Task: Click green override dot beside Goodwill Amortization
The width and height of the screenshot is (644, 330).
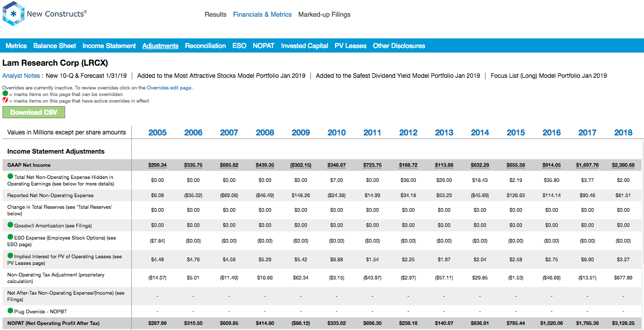Action: pos(10,225)
